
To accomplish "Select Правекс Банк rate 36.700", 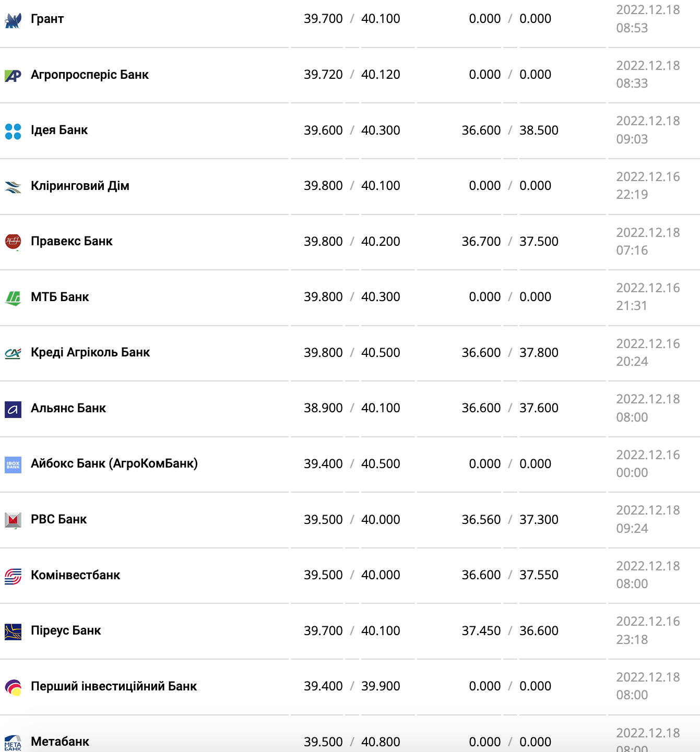I will [x=481, y=241].
